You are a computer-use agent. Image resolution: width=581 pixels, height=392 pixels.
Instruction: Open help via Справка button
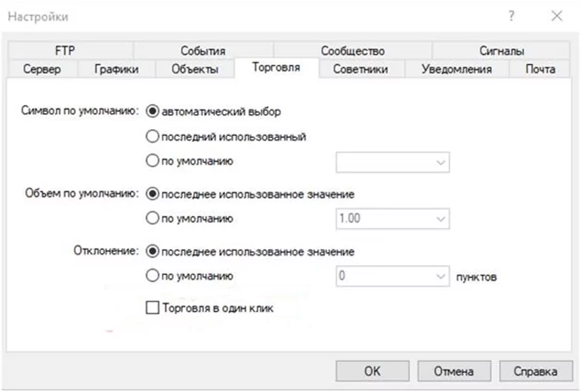tap(536, 372)
